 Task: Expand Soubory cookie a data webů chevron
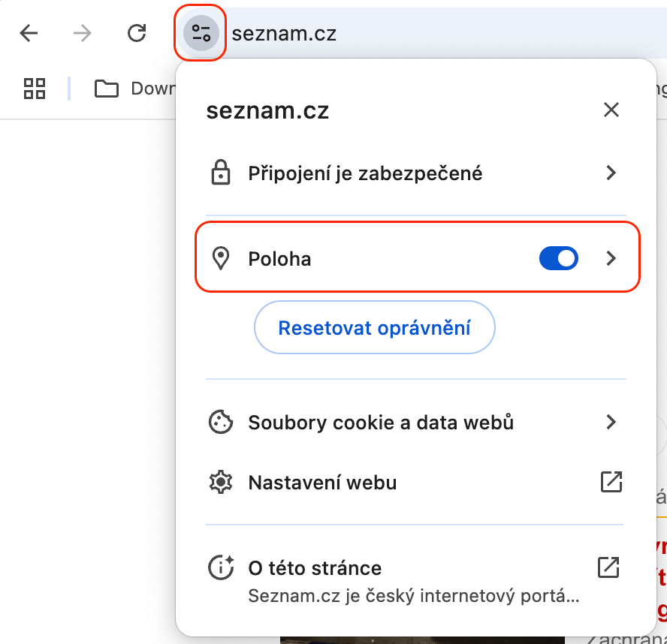(x=611, y=423)
